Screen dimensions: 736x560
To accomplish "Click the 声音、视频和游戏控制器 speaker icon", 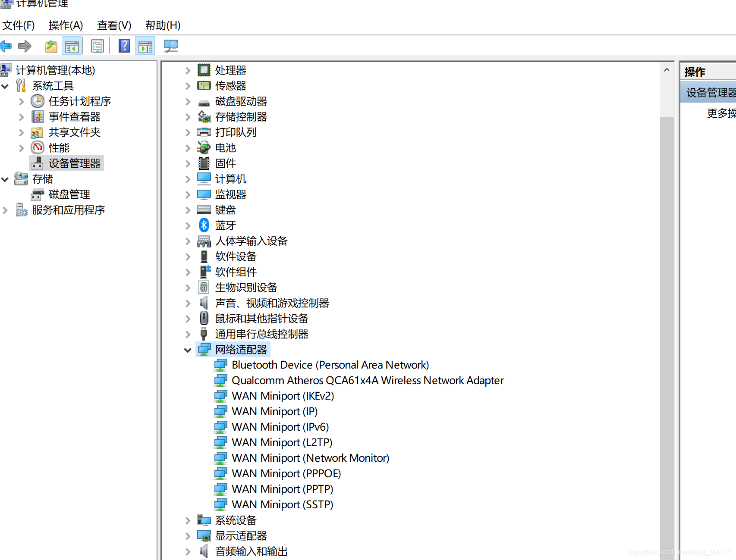I will point(204,303).
